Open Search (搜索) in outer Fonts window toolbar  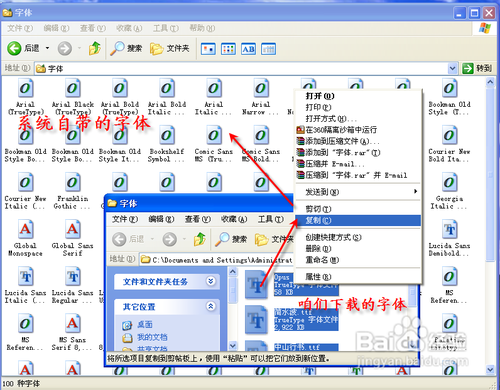pos(126,49)
